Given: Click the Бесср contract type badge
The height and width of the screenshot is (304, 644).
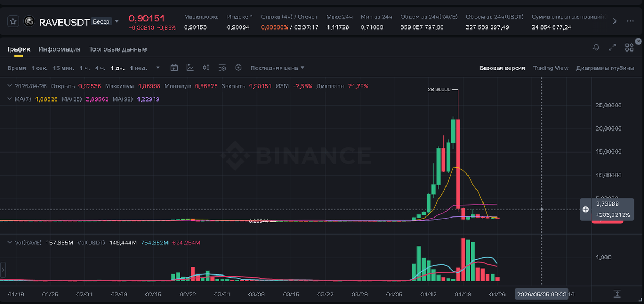Looking at the screenshot, I should pos(101,21).
